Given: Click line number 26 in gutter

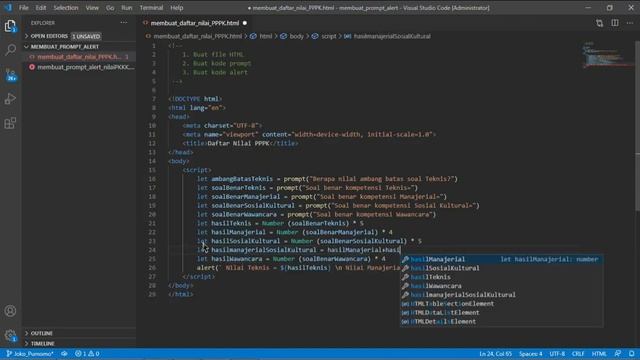Looking at the screenshot, I should (x=152, y=268).
